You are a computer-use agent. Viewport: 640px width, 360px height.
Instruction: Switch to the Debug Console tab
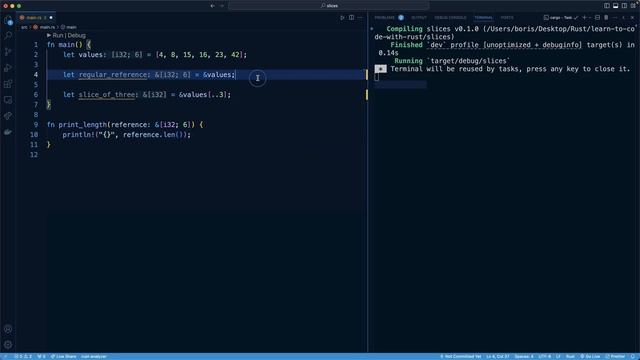450,18
